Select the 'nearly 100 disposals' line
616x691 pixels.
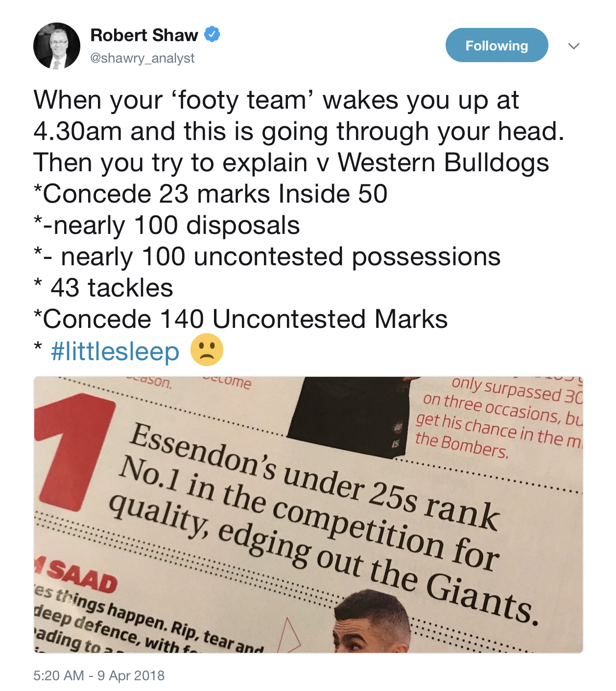click(x=166, y=225)
